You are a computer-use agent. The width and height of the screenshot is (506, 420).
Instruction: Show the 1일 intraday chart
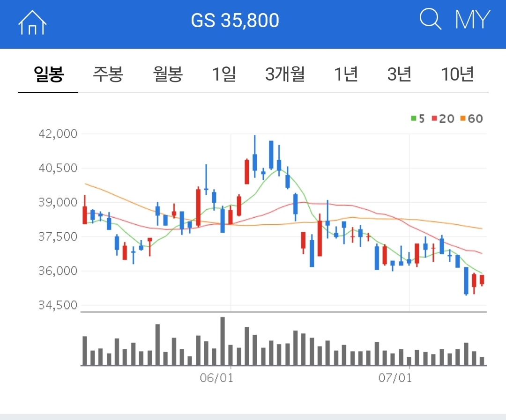[x=224, y=74]
